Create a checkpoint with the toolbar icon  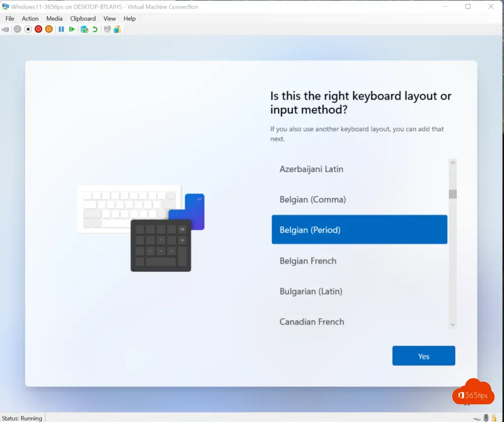click(x=84, y=30)
